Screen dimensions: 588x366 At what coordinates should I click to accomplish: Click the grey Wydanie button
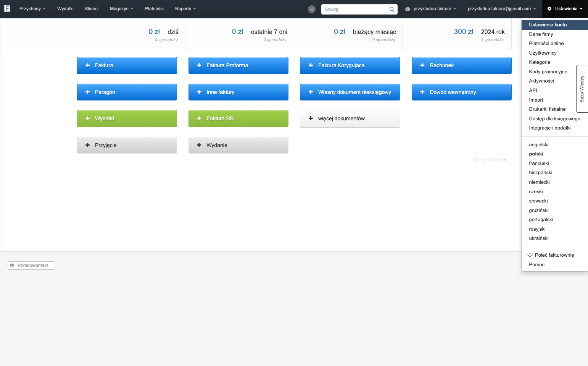[x=238, y=145]
